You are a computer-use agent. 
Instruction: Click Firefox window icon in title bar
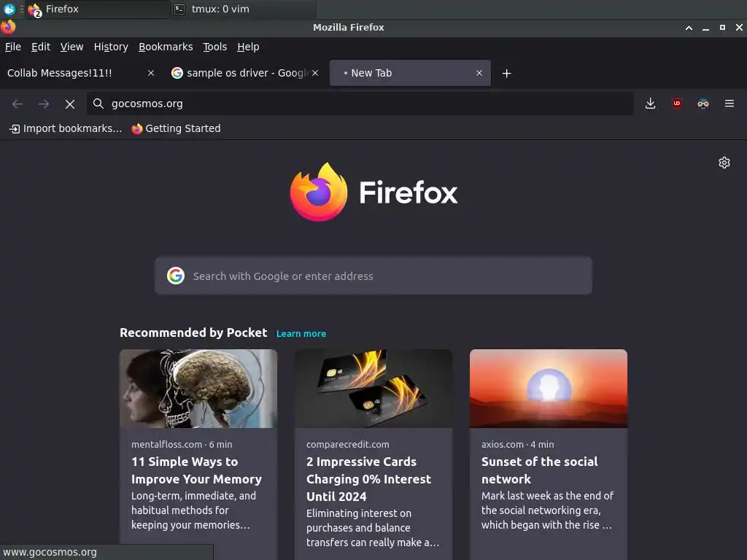(x=8, y=27)
